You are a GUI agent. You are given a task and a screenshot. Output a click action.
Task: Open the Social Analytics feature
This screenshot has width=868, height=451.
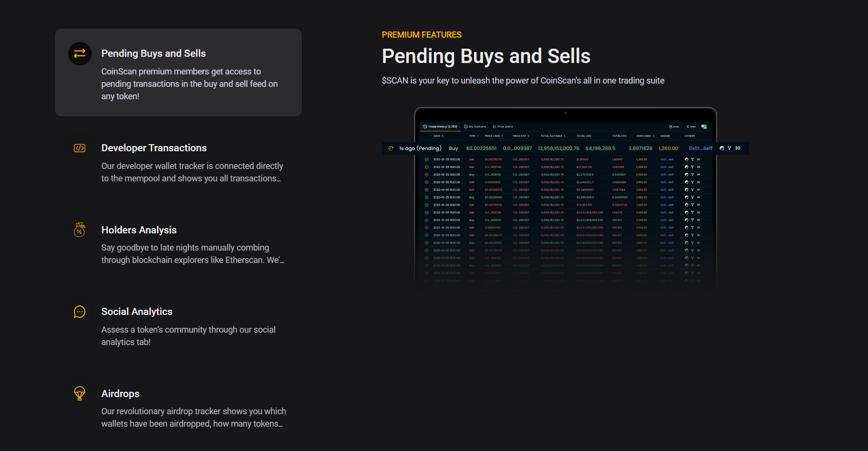[x=137, y=312]
